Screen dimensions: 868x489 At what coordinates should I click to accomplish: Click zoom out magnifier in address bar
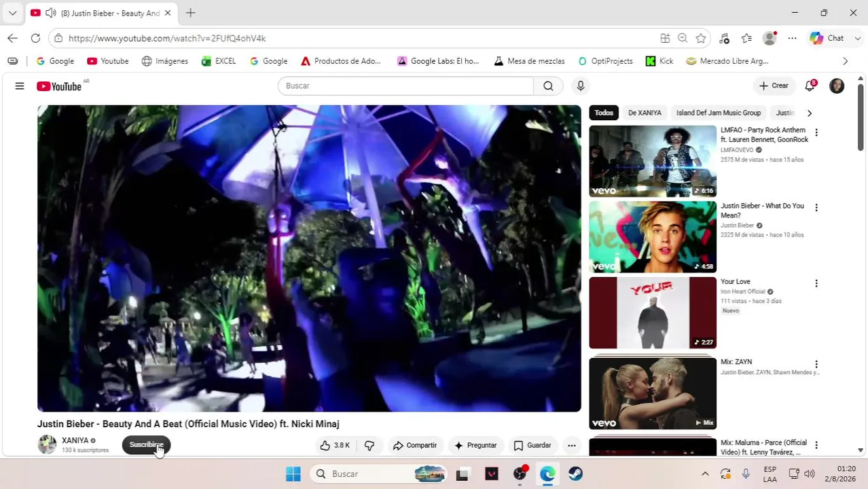click(x=683, y=39)
